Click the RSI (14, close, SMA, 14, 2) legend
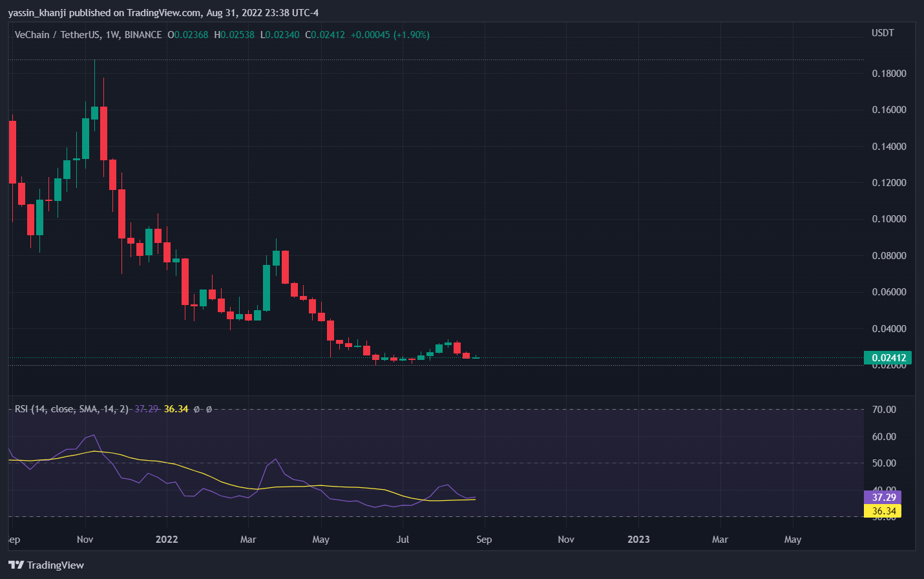 [x=72, y=409]
